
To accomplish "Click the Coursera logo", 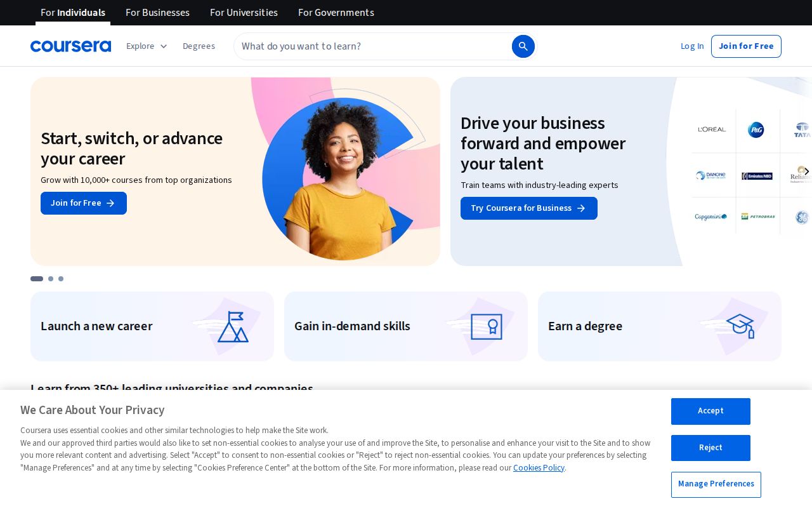I will [x=70, y=46].
